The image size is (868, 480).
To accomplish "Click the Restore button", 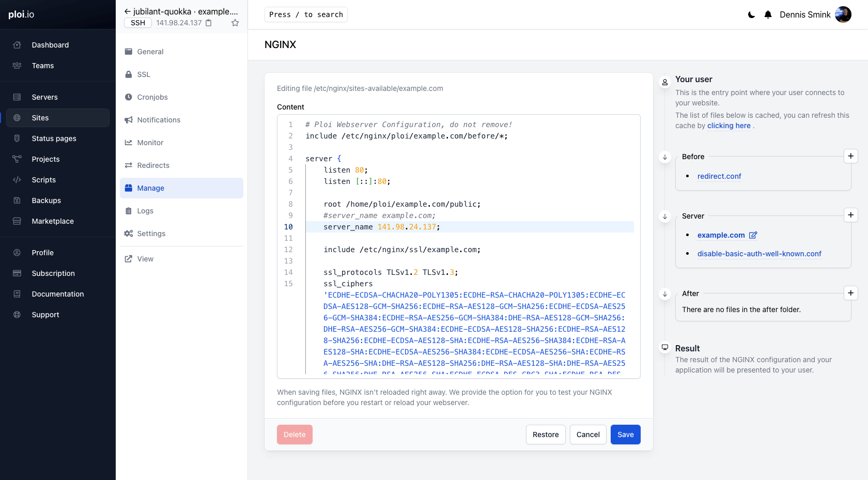I will 546,435.
